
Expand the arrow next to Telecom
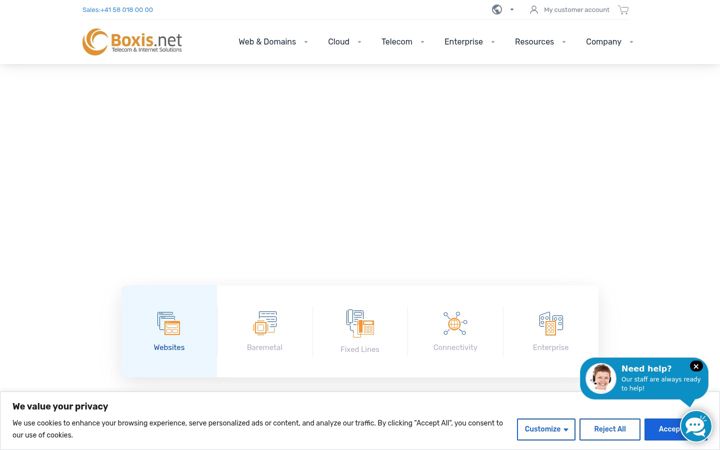pyautogui.click(x=422, y=42)
